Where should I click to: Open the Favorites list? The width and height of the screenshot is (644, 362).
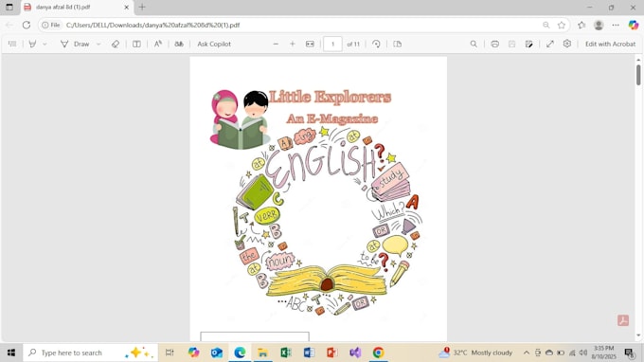581,25
